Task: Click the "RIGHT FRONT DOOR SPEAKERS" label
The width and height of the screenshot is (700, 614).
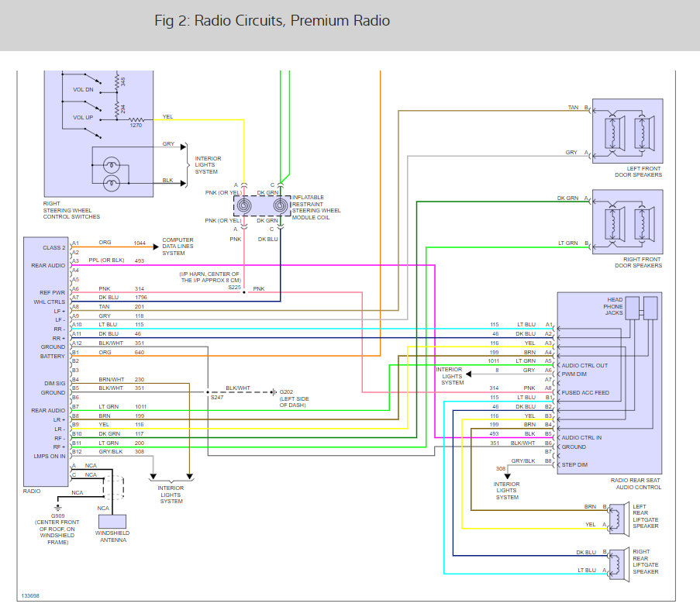Action: 639,263
